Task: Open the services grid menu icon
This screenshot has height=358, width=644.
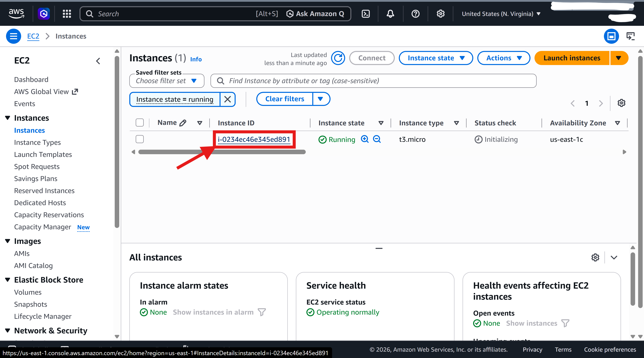Action: [x=67, y=13]
